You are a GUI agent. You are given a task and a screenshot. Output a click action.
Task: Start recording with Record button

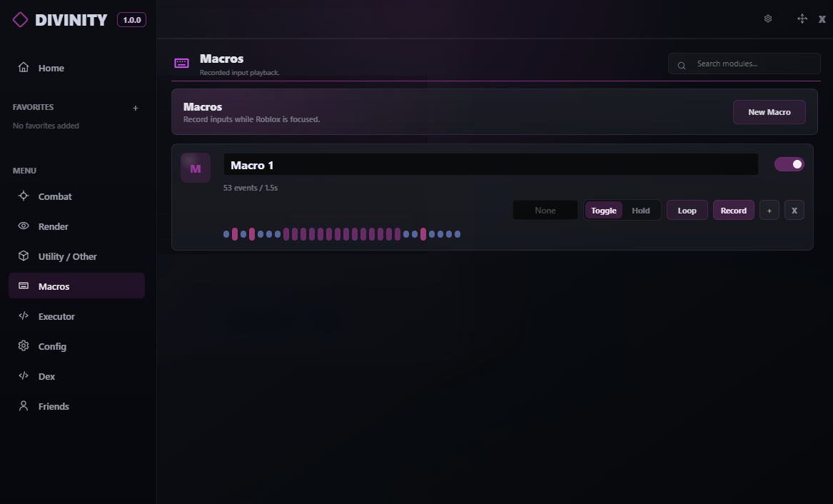pos(733,211)
